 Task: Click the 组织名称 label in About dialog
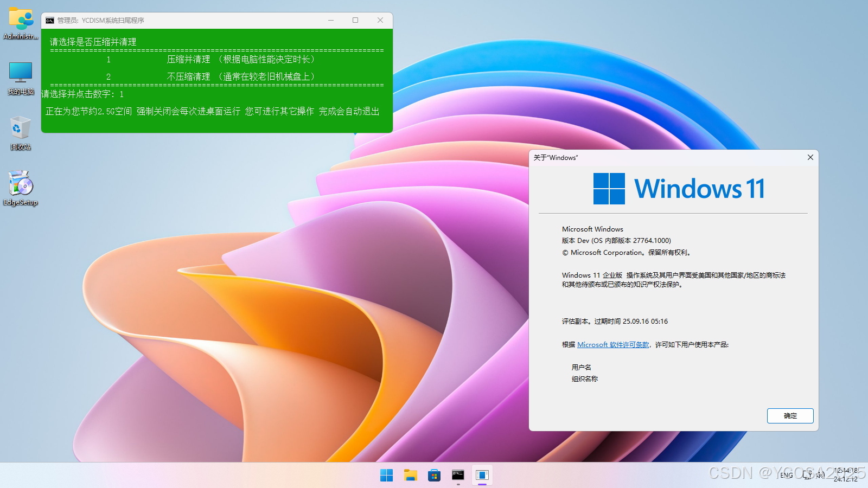pos(585,379)
